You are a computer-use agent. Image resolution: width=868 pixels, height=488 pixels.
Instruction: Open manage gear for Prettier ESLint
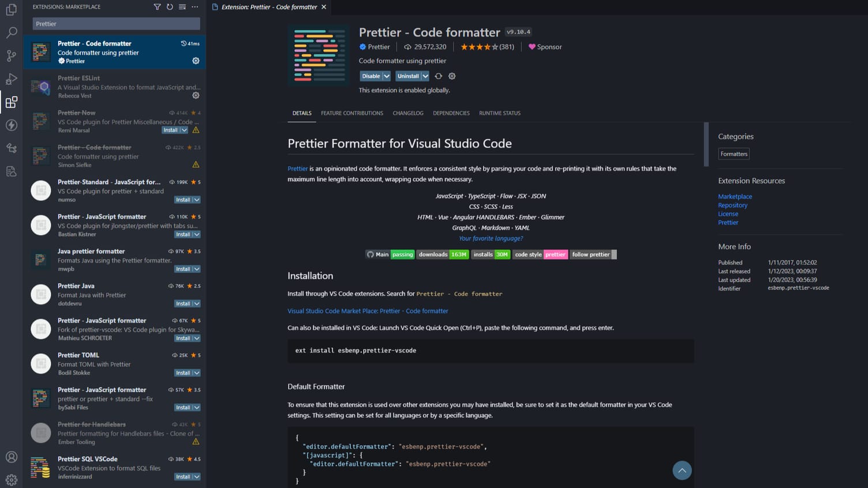coord(196,95)
